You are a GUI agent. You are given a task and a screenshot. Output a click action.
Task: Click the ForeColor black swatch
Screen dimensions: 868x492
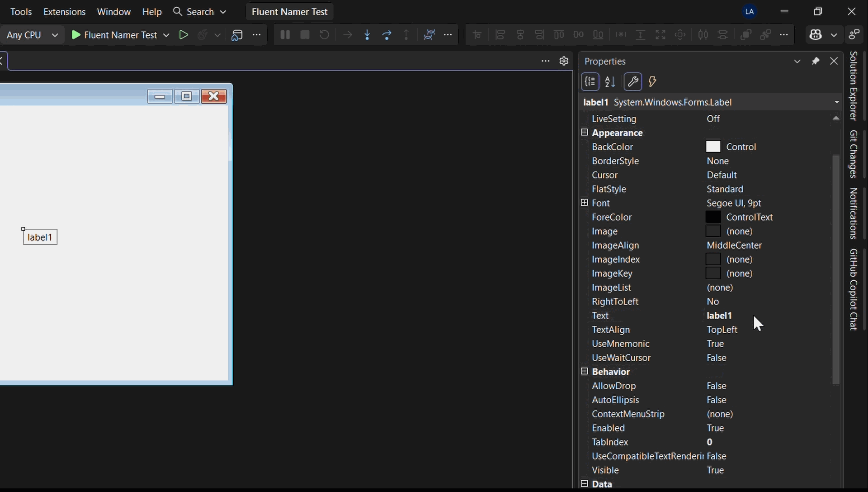tap(713, 217)
